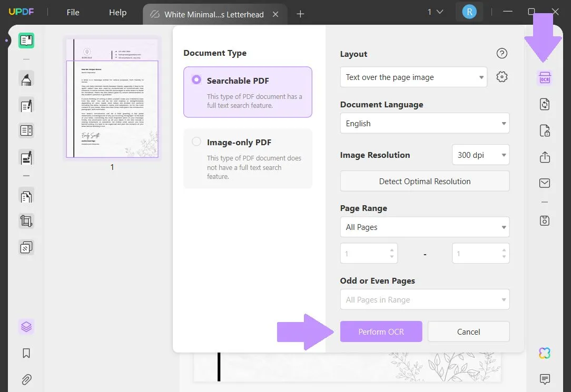The height and width of the screenshot is (392, 571).
Task: Click the Perform OCR button
Action: coord(381,331)
